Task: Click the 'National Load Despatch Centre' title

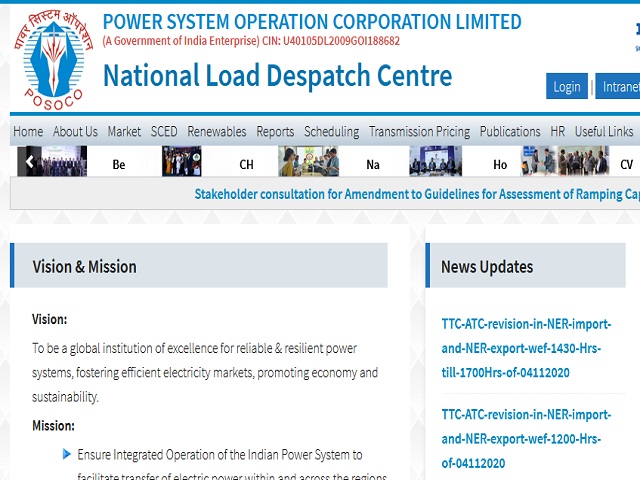Action: click(278, 76)
